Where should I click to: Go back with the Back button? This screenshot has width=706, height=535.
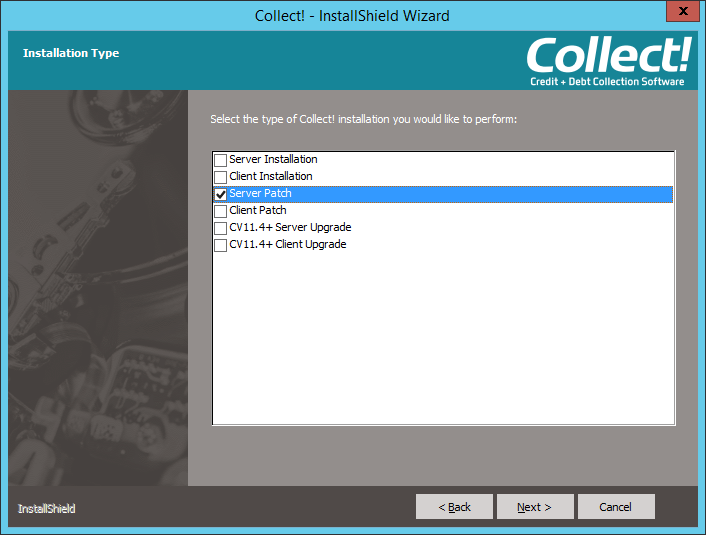tap(454, 507)
